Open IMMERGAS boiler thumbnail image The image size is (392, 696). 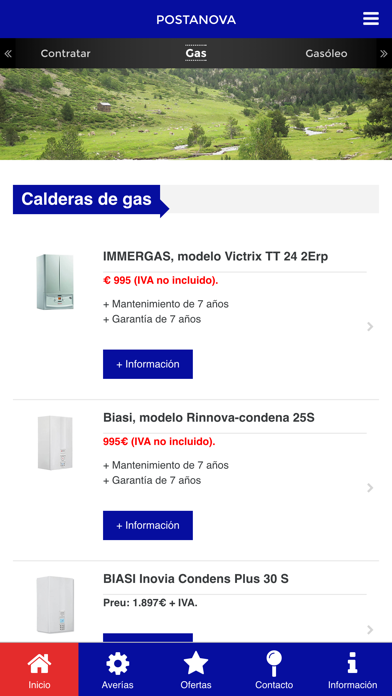click(x=55, y=281)
